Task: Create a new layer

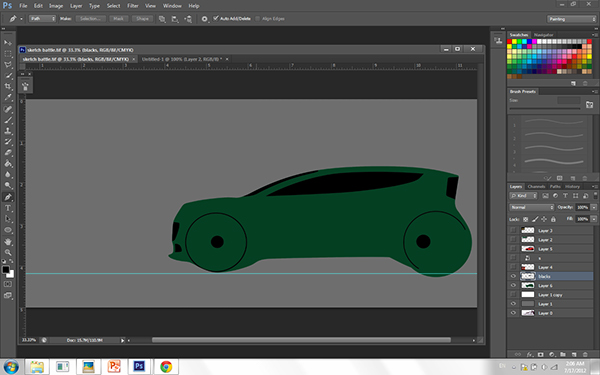Action: pyautogui.click(x=574, y=354)
